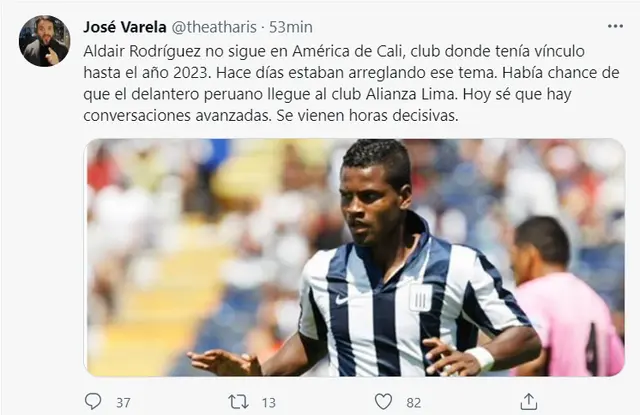Viewport: 640px width, 415px height.
Task: Open the @theatharis handle link
Action: (x=214, y=27)
